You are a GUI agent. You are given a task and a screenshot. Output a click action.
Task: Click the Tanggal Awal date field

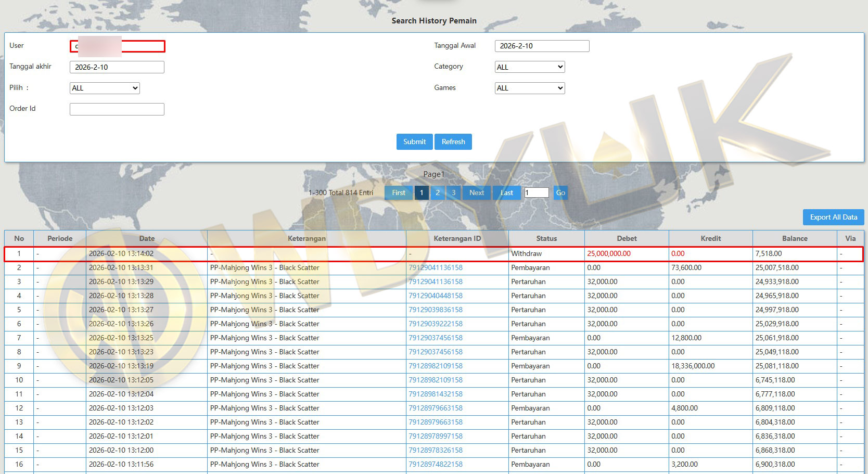point(542,46)
